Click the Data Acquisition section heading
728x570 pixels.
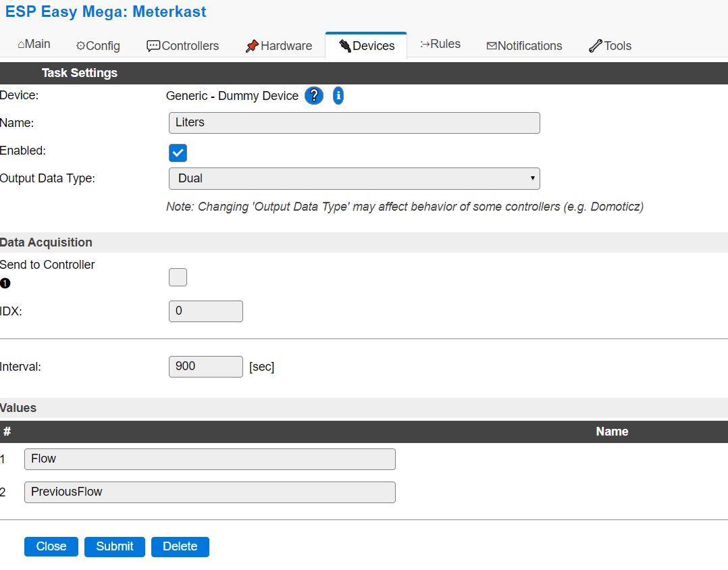click(x=46, y=242)
